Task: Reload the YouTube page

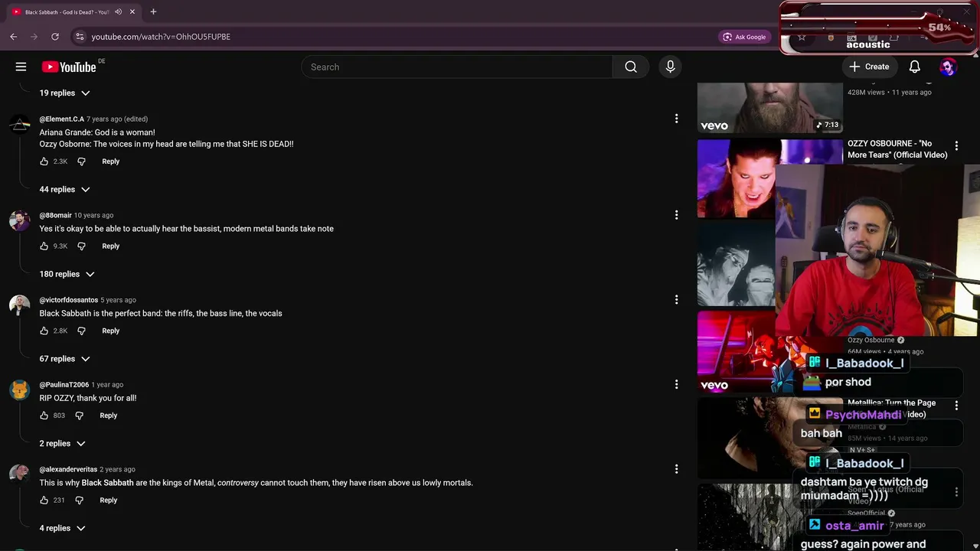Action: coord(55,37)
